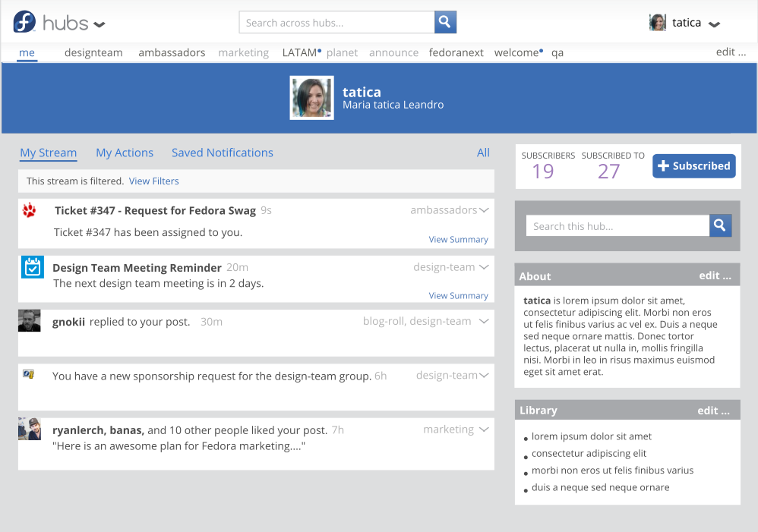Click subscribers count 19
The image size is (758, 532).
[543, 172]
